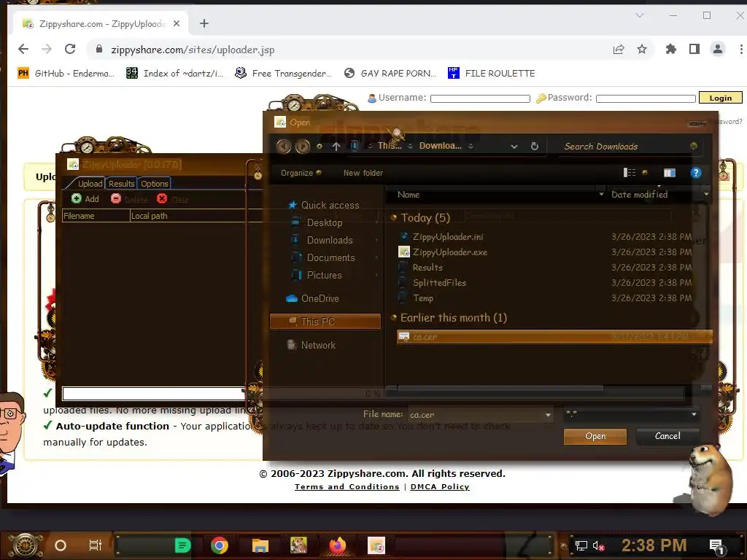Change the view layout icon

630,172
